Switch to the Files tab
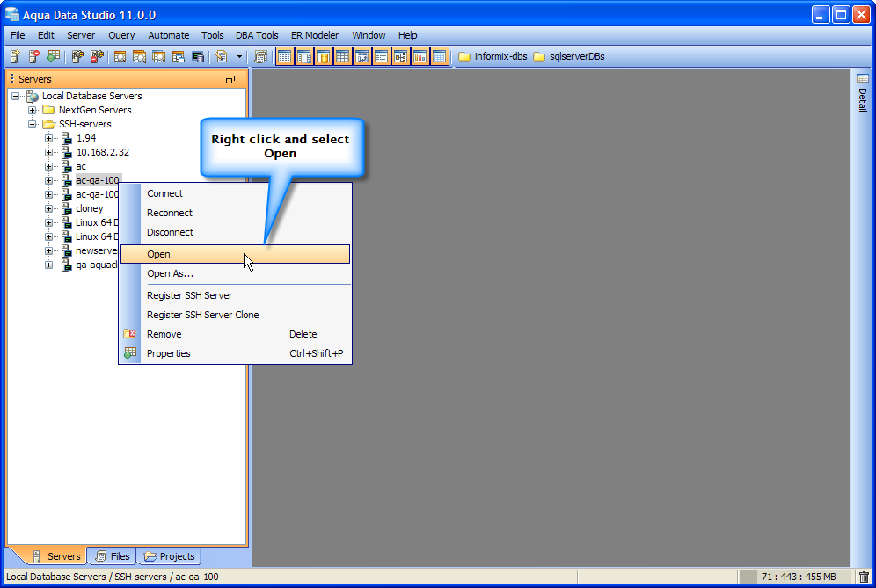The image size is (876, 588). 113,556
